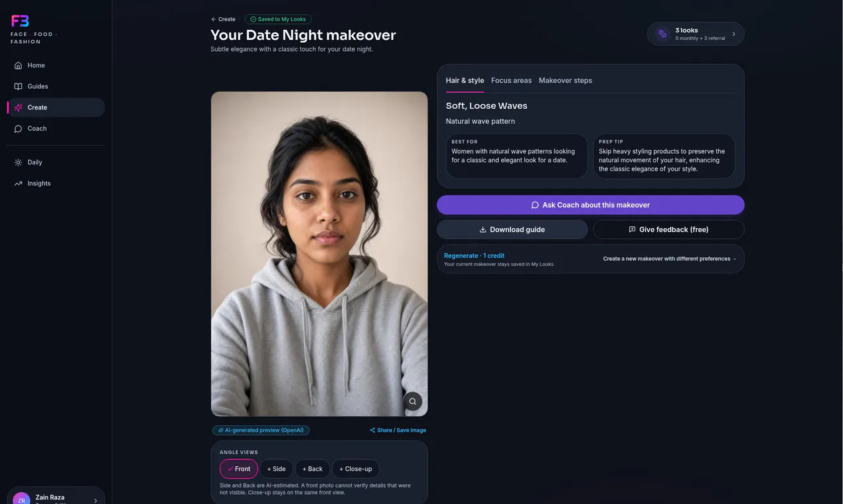Click the 'Your Date Night makeover' title
The height and width of the screenshot is (504, 843).
(303, 35)
